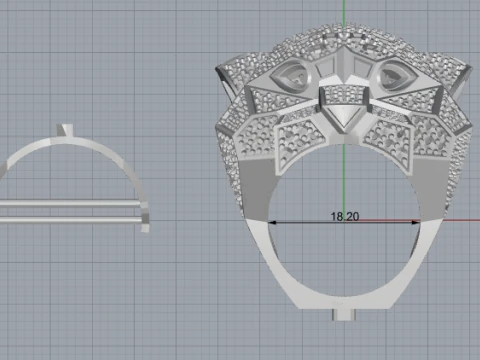Click the sprue peg under the ring
Viewport: 480px width, 360px height.
tap(344, 315)
